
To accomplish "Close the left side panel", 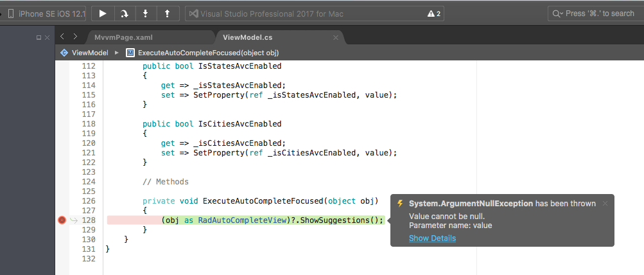I will (x=47, y=38).
